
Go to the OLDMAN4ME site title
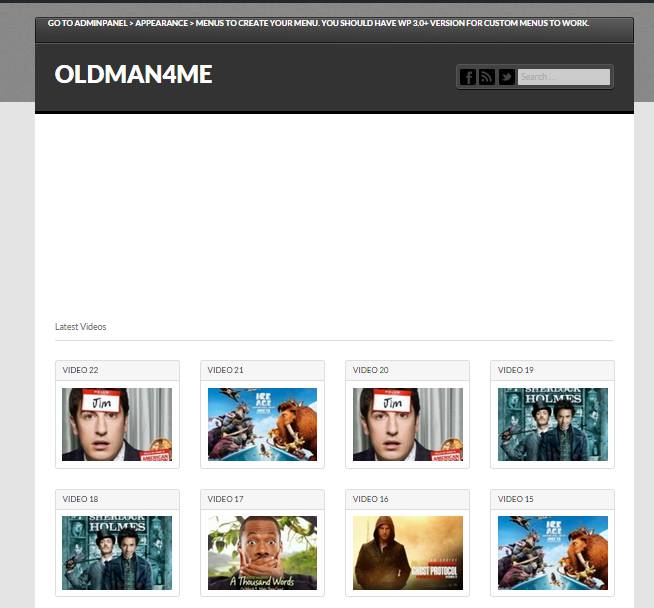tap(133, 74)
